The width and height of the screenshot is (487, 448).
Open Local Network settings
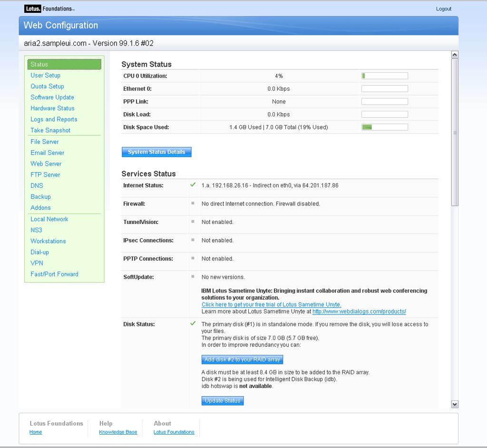49,219
